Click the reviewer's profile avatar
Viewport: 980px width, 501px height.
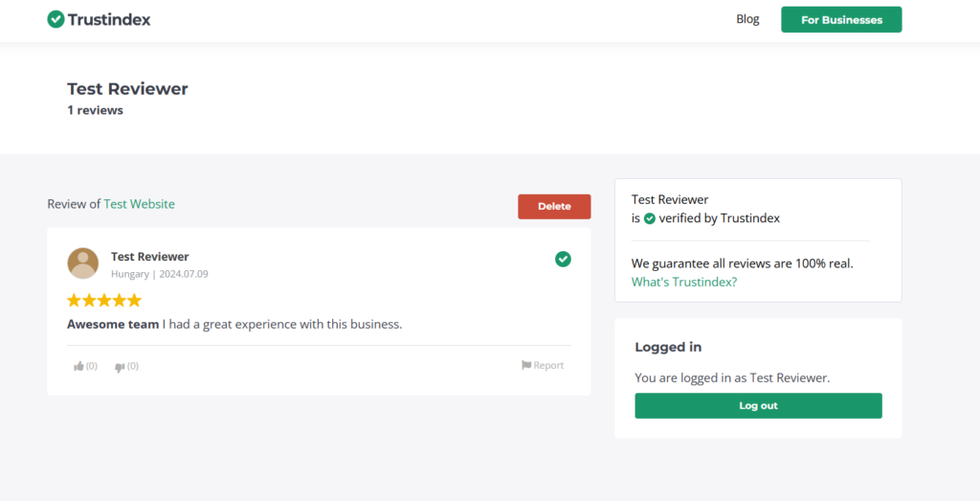(83, 263)
